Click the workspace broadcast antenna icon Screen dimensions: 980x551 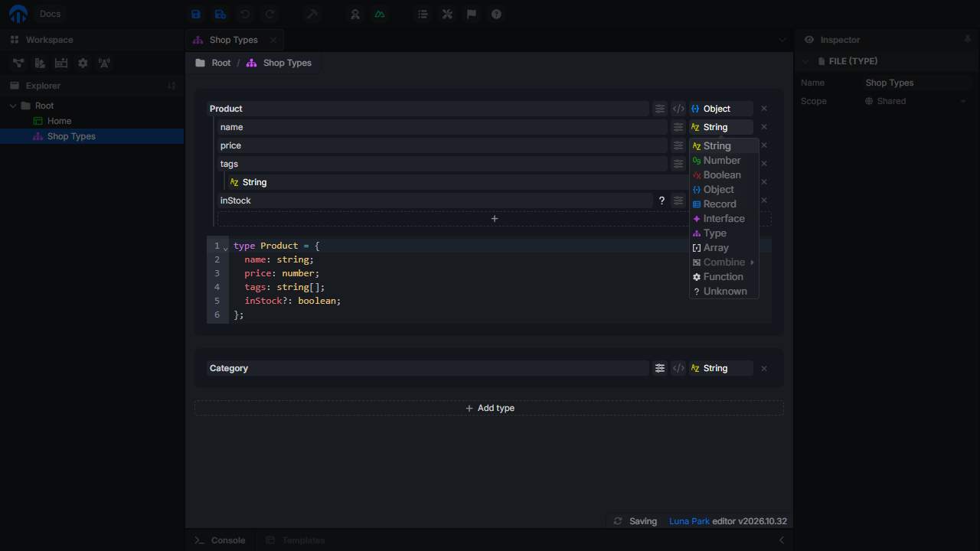[104, 63]
